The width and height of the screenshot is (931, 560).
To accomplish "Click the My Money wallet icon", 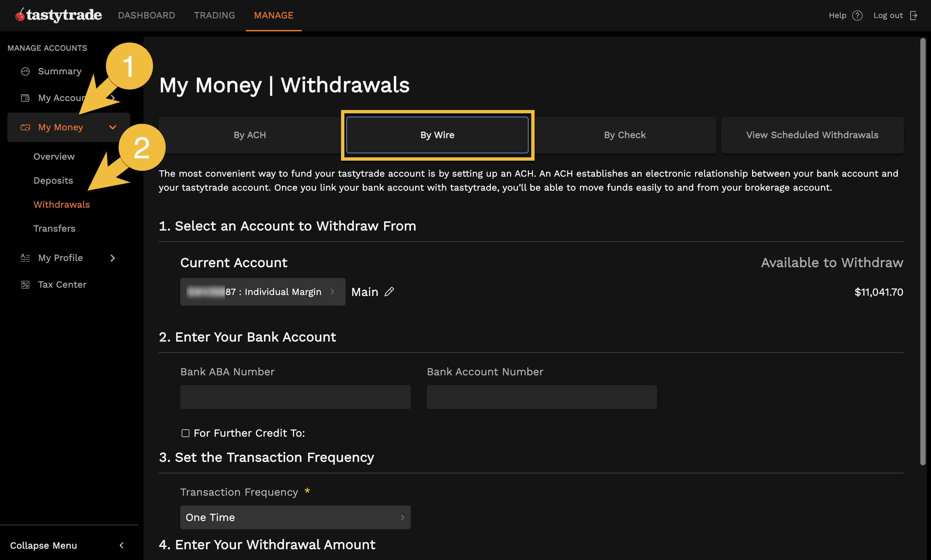I will click(25, 127).
